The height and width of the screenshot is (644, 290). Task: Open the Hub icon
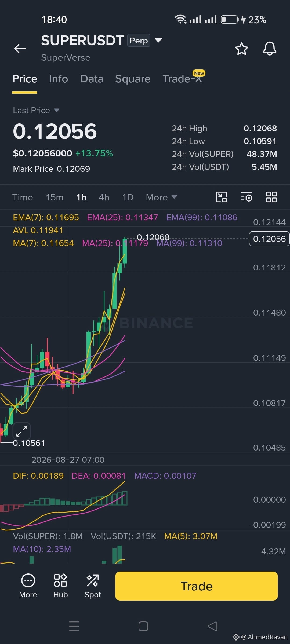click(x=60, y=586)
